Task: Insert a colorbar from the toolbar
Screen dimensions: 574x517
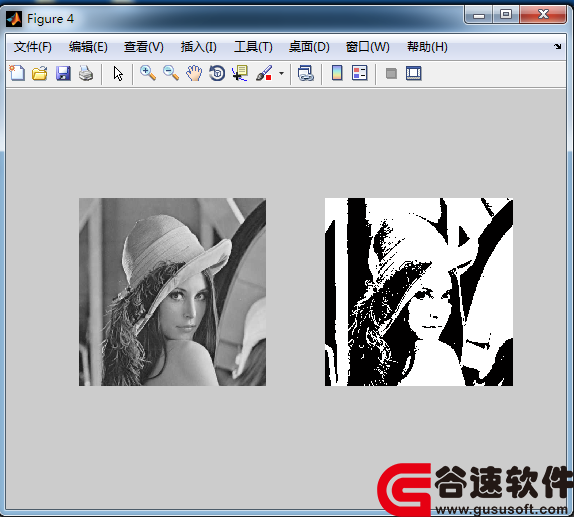Action: tap(337, 73)
